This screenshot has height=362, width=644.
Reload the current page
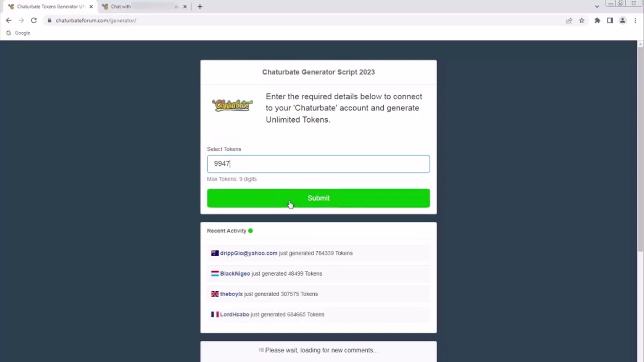pyautogui.click(x=34, y=21)
